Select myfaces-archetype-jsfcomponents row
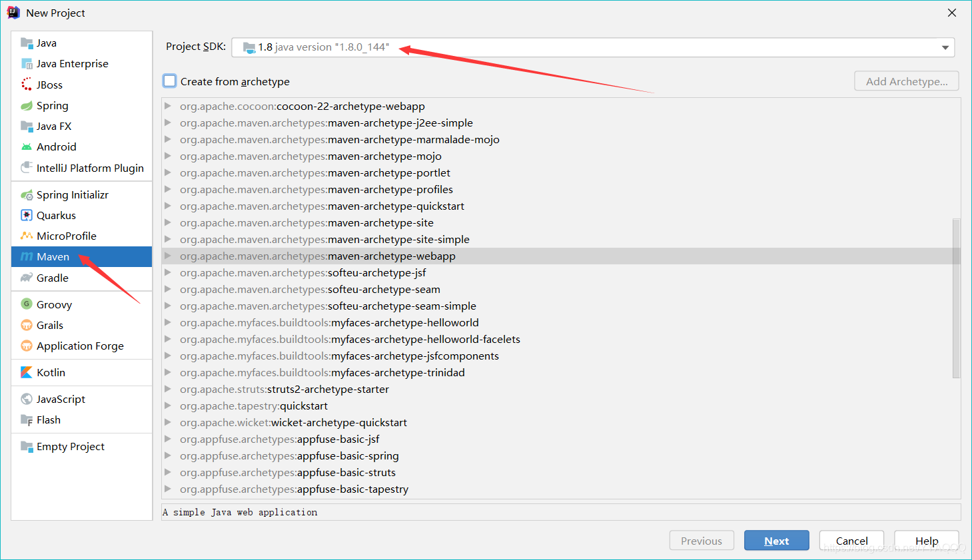The height and width of the screenshot is (560, 972). coord(561,356)
